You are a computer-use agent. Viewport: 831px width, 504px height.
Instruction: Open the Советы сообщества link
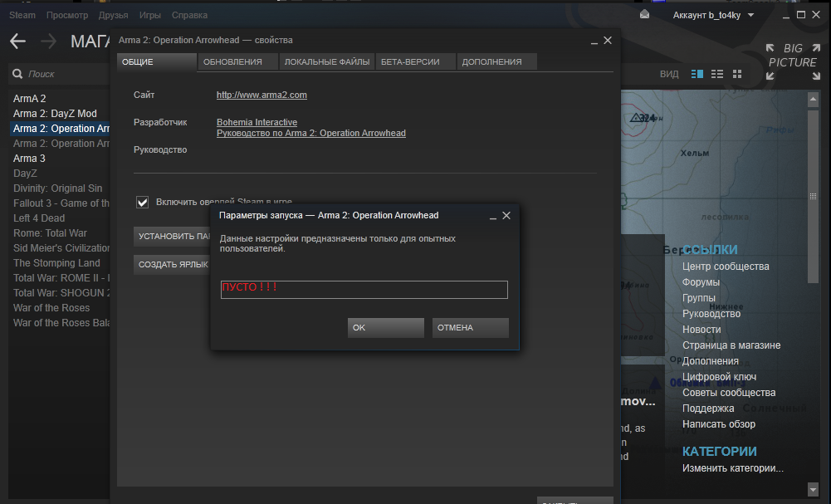point(729,393)
